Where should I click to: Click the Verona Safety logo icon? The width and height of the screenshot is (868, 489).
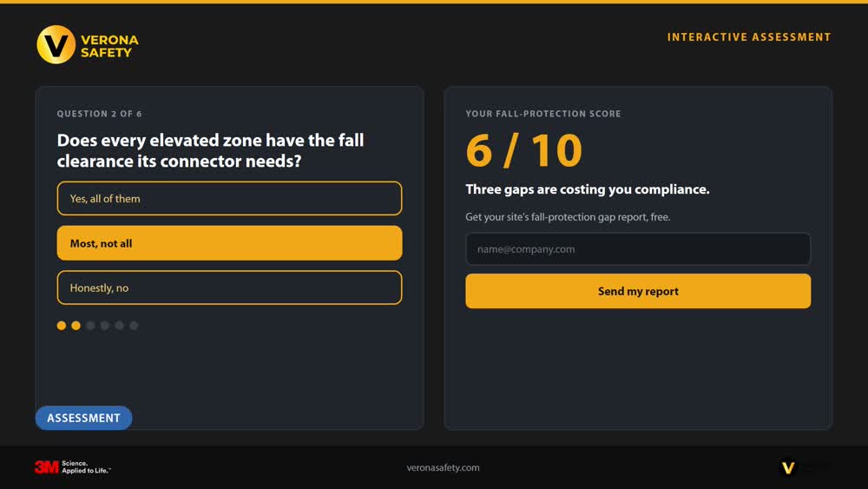coord(56,45)
